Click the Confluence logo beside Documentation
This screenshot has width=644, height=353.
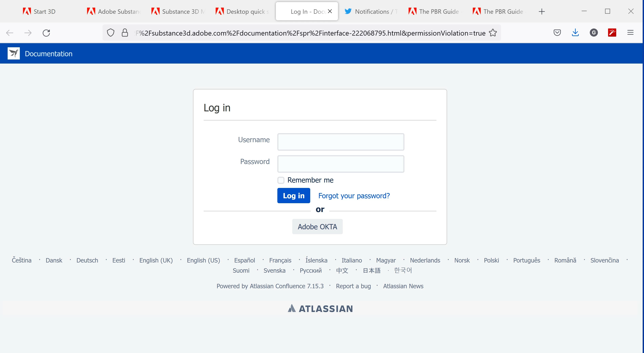14,54
